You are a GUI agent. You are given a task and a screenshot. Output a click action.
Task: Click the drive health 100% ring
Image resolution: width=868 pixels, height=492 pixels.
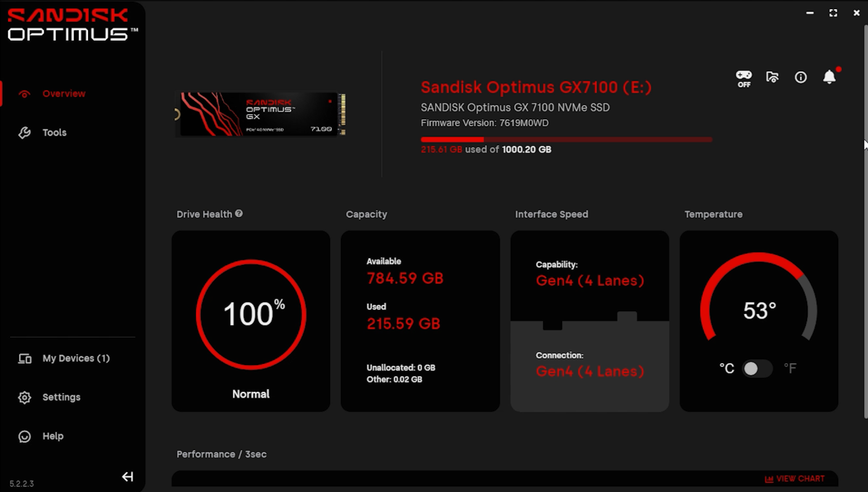251,314
